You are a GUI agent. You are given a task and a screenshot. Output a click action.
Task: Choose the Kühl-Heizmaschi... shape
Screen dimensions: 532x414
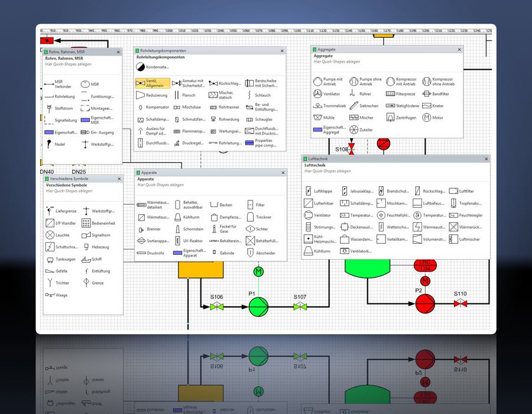point(320,240)
